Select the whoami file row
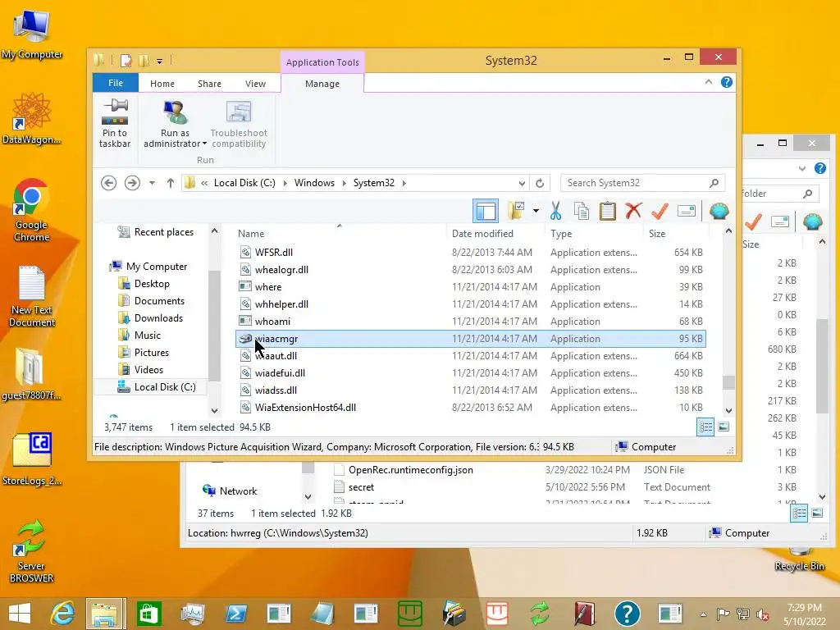Image resolution: width=840 pixels, height=630 pixels. click(x=470, y=322)
